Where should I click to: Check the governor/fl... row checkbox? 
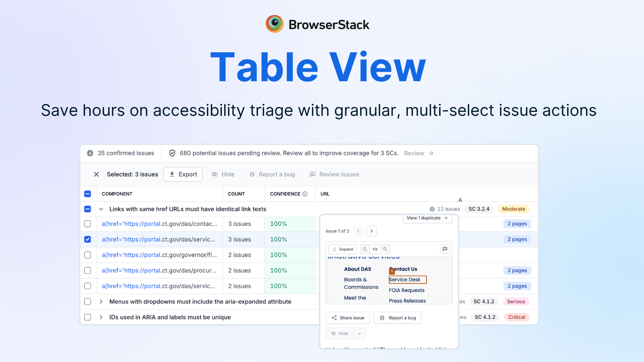(x=87, y=255)
